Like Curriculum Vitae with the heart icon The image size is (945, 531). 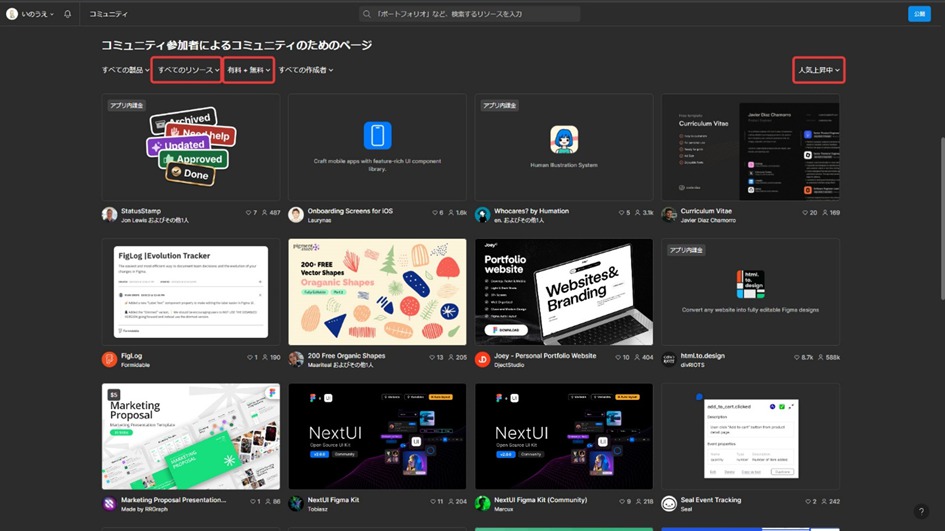[x=805, y=213]
